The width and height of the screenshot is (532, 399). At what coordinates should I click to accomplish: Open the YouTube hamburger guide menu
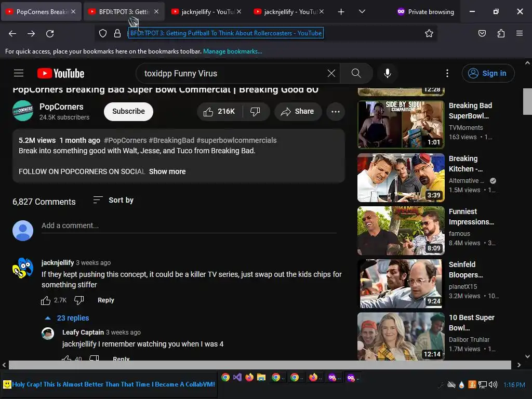point(19,73)
